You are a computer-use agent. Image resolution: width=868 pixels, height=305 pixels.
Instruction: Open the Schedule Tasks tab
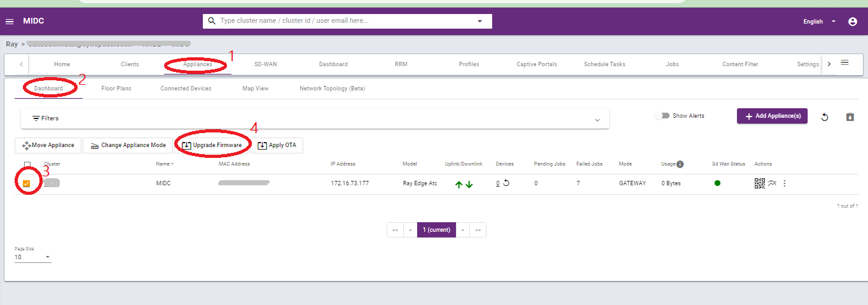pyautogui.click(x=604, y=64)
